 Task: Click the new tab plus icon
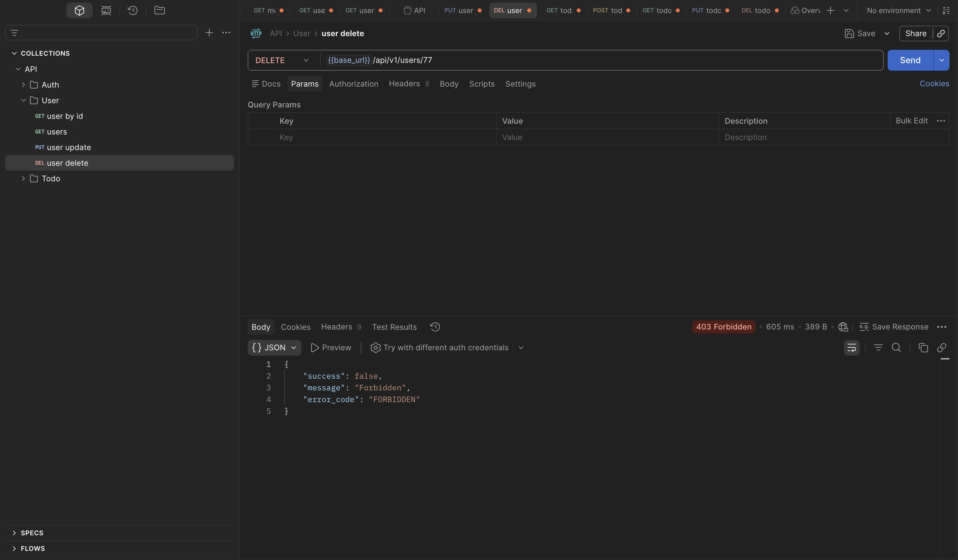(x=831, y=11)
